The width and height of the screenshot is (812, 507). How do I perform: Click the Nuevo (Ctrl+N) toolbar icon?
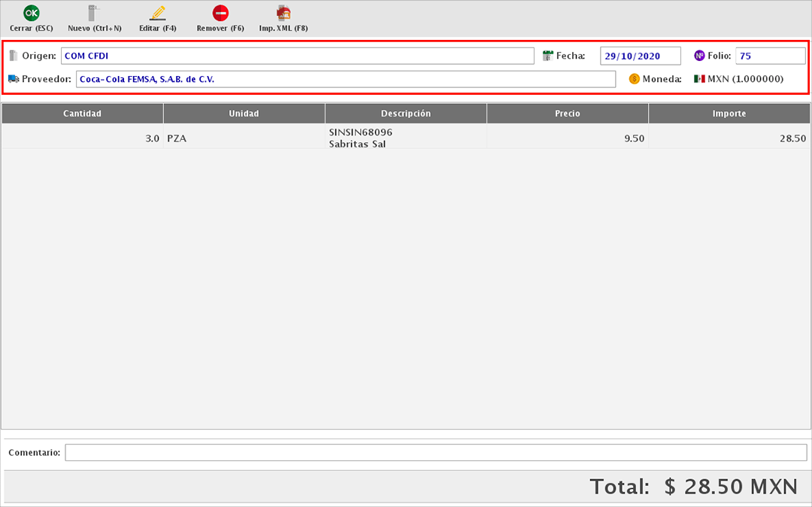tap(94, 13)
